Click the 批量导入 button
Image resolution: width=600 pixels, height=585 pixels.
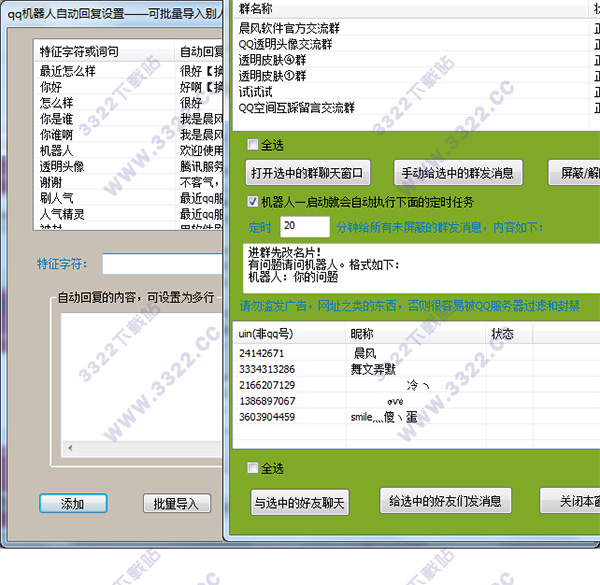(x=177, y=504)
